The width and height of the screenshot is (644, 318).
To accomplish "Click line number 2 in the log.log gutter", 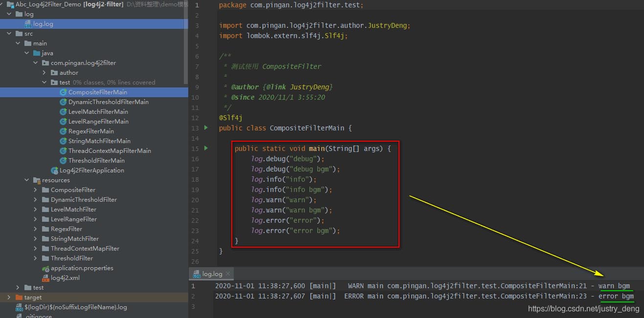I will tap(193, 296).
